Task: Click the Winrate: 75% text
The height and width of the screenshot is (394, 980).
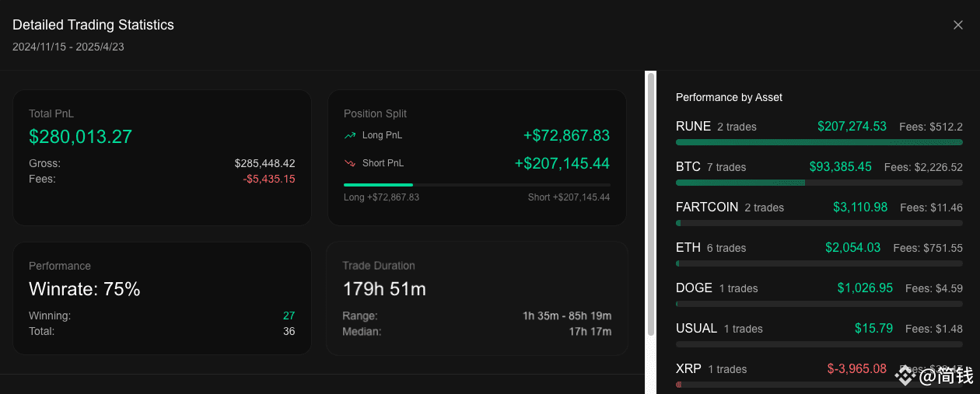Action: click(85, 289)
